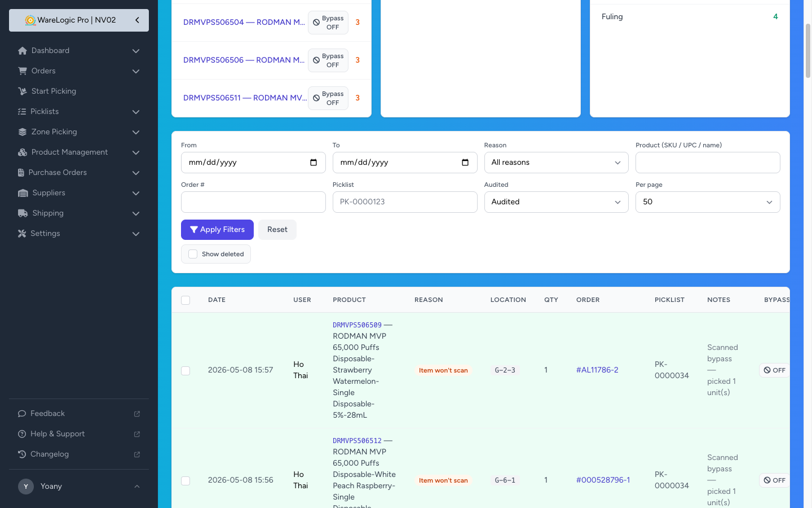The image size is (812, 508).
Task: Click the G–2–3 location badge
Action: coord(505,370)
